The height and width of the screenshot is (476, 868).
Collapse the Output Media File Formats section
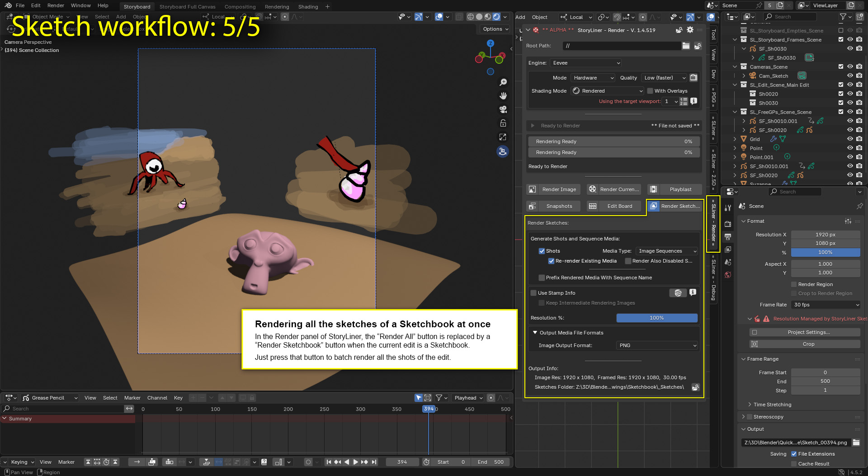point(535,333)
